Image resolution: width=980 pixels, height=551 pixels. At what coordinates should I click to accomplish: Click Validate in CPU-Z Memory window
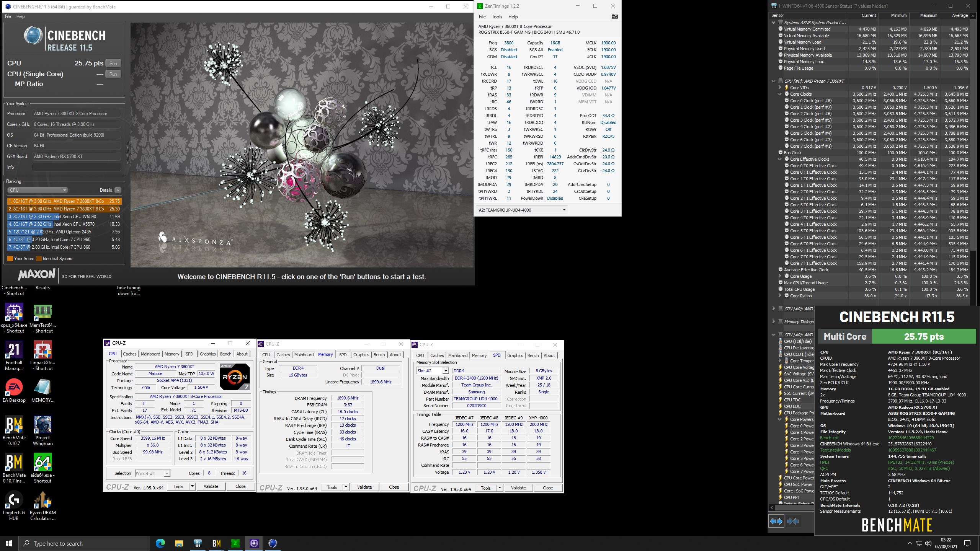pyautogui.click(x=364, y=487)
